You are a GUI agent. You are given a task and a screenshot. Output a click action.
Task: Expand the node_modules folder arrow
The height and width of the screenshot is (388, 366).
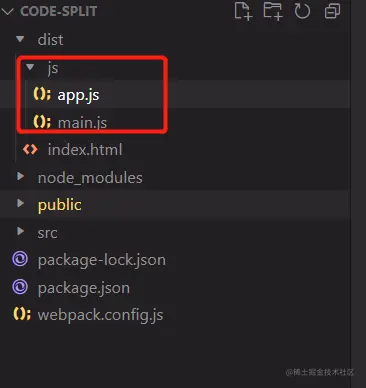(x=21, y=176)
